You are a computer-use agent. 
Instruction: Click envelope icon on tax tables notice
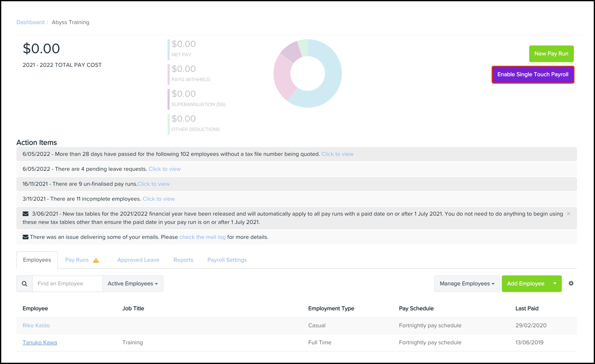(x=26, y=214)
